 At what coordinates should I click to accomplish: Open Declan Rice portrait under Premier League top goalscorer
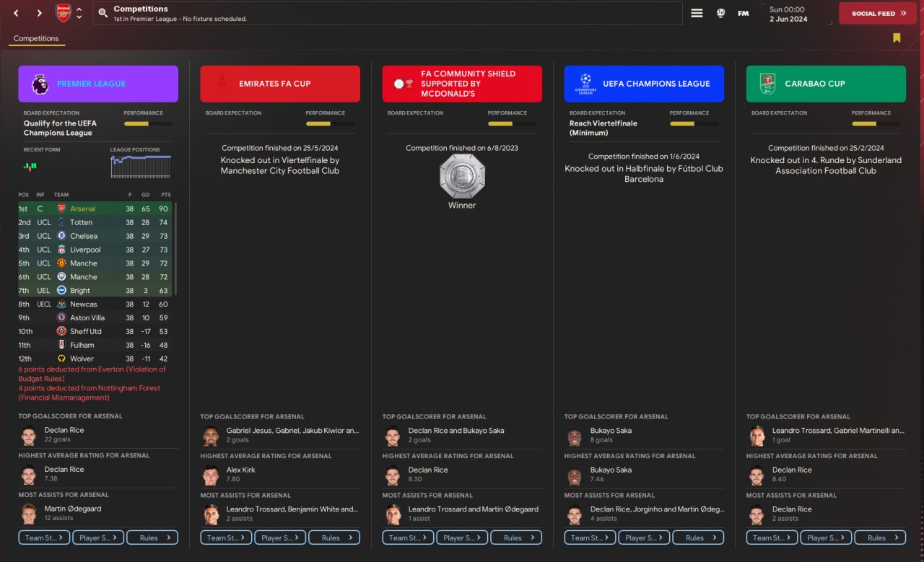click(29, 436)
